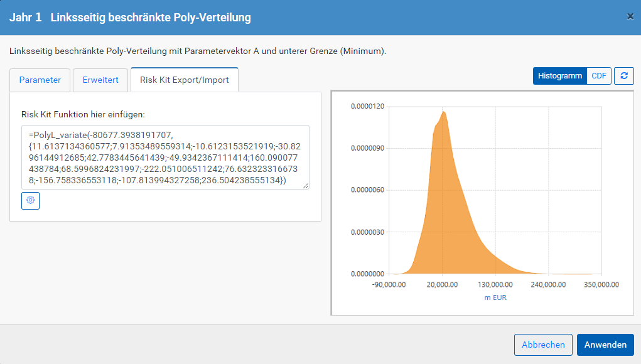The width and height of the screenshot is (641, 364).
Task: Switch chart view to CDF
Action: point(599,76)
